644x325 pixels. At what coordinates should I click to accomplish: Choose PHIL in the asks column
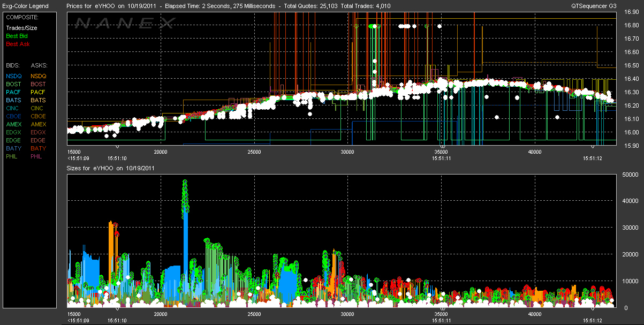37,156
